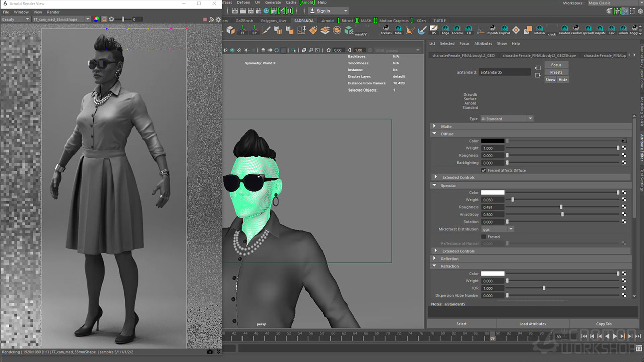Enable the Specular Fresnel checkbox

click(x=484, y=237)
